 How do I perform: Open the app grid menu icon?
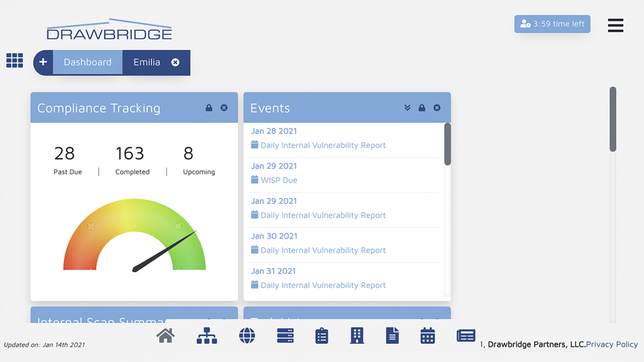pos(15,60)
